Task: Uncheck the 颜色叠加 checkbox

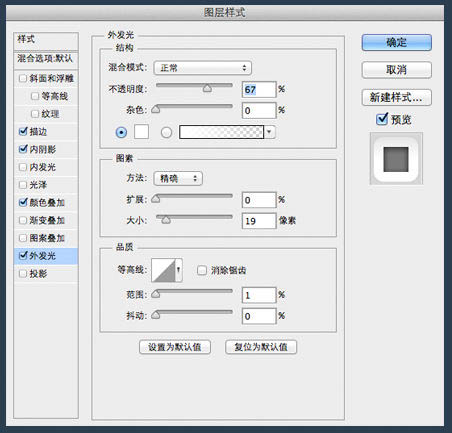Action: coord(23,202)
